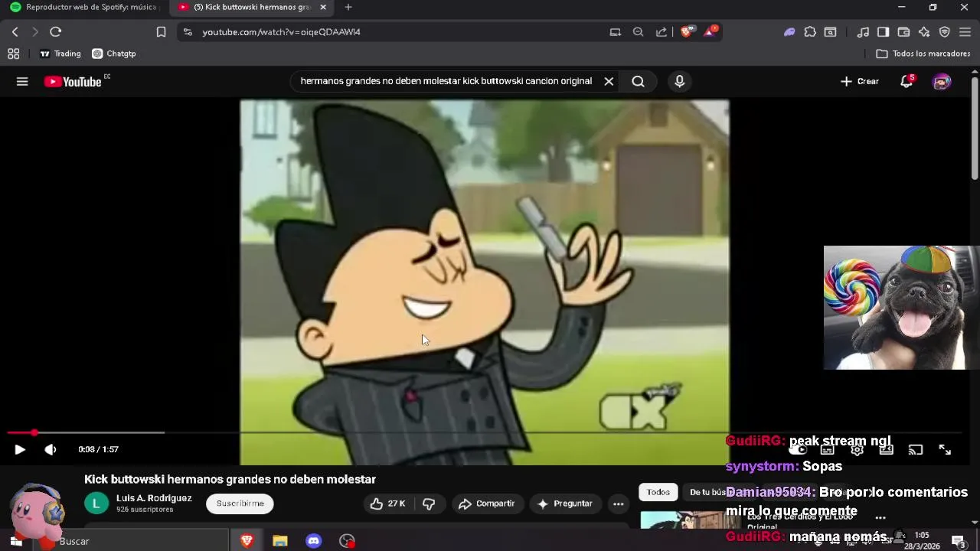Open the player settings gear

[857, 449]
